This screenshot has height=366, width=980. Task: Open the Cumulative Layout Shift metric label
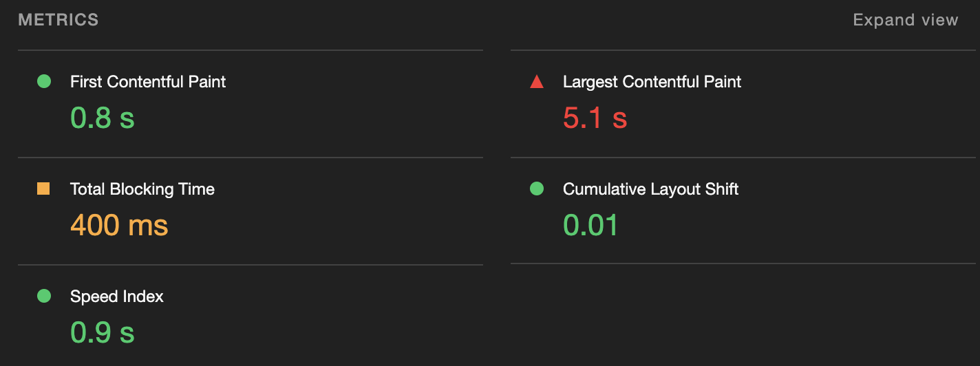tap(650, 189)
